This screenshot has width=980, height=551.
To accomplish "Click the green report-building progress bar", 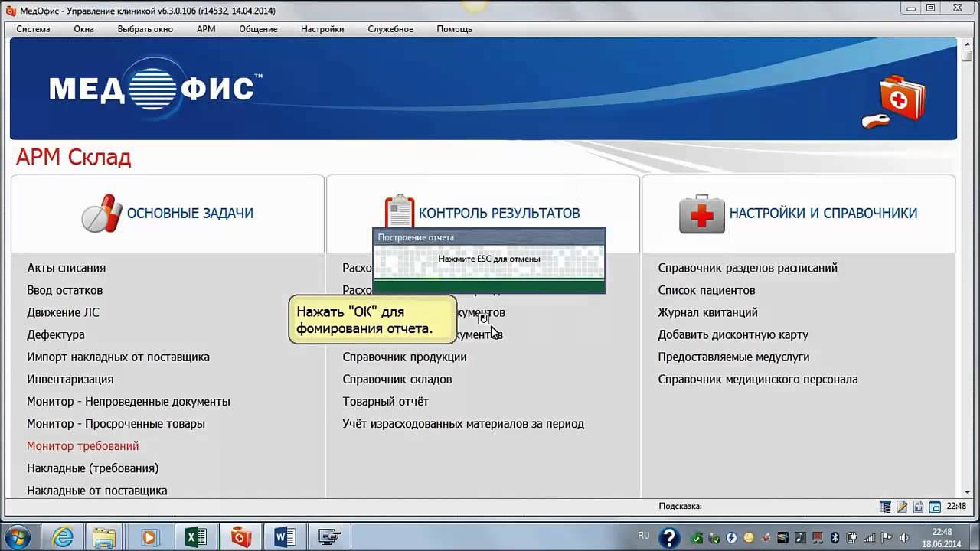I will pos(489,285).
